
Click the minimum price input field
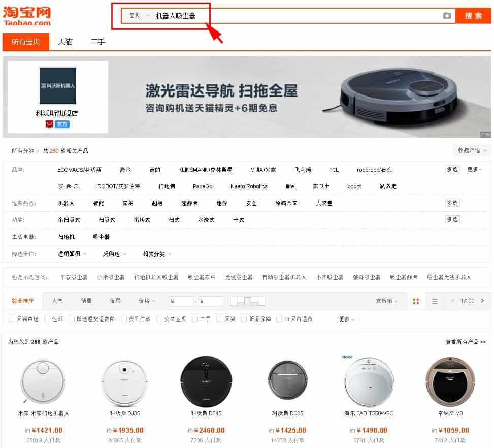181,301
